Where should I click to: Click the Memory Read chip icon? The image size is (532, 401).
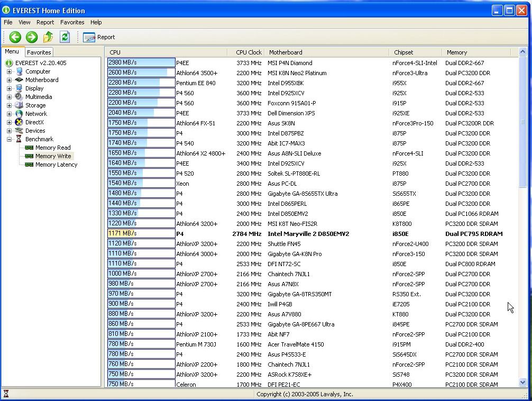tap(29, 148)
